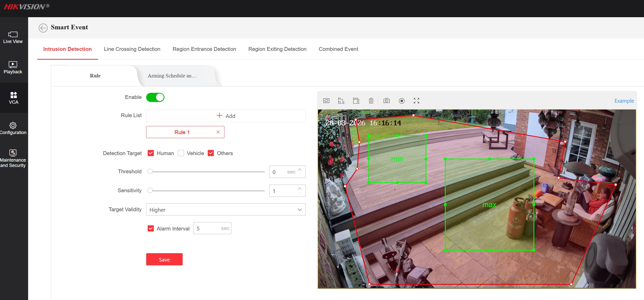This screenshot has width=644, height=300.
Task: Select the draw detection area polygon tool
Action: coord(326,101)
